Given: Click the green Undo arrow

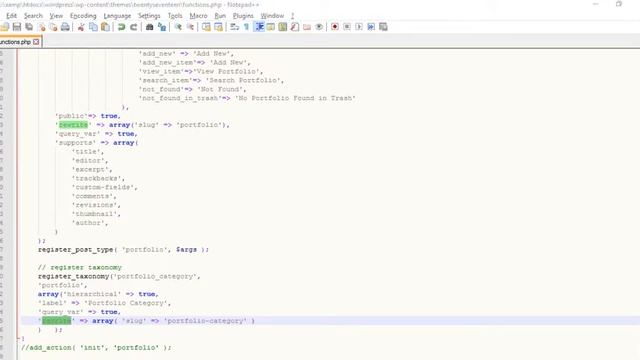Looking at the screenshot, I should click(x=121, y=27).
